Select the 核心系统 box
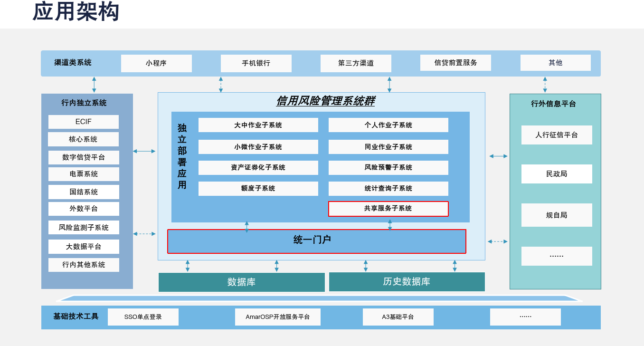 point(83,139)
